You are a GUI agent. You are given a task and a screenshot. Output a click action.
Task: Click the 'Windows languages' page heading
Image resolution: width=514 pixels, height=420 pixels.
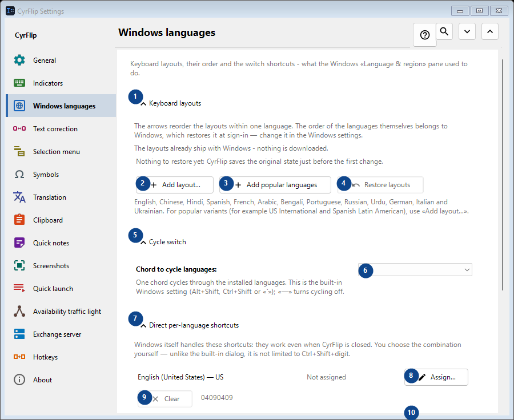tap(167, 33)
